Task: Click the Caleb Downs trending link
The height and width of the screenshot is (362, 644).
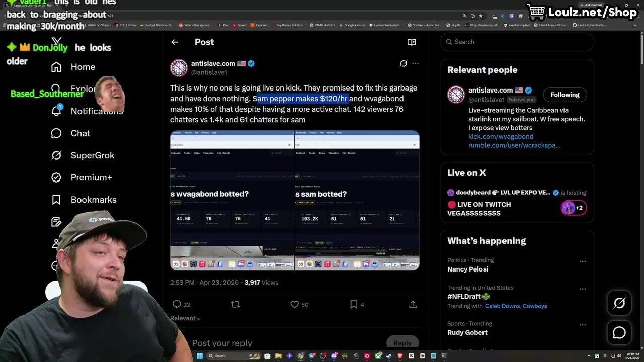Action: (502, 306)
